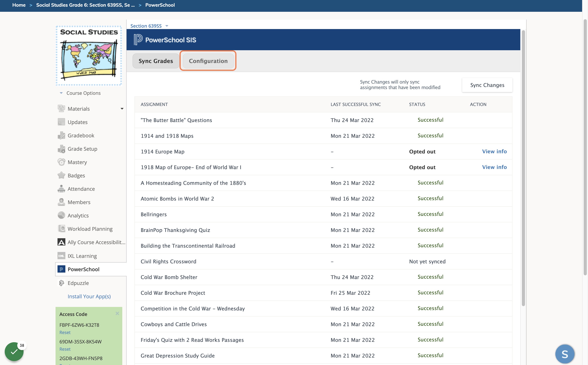Click the Sync Changes button
Screen dimensions: 588x365
coord(487,85)
